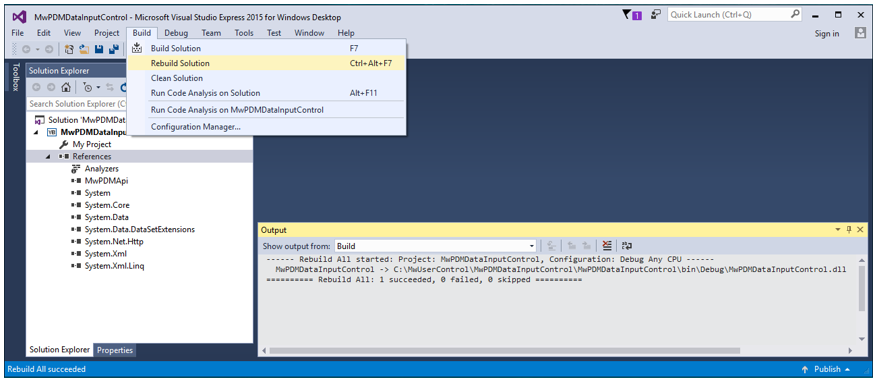The image size is (878, 381).
Task: Choose Build Solution from Build menu
Action: 267,48
